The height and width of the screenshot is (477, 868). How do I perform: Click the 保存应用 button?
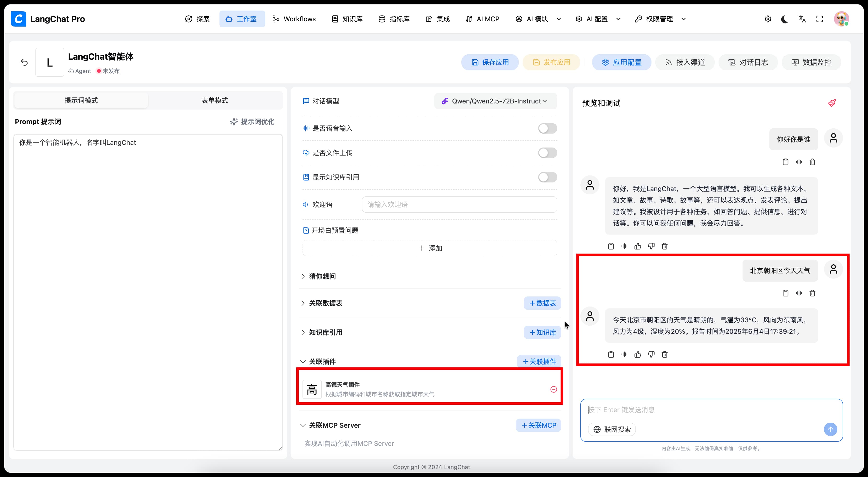pos(490,62)
